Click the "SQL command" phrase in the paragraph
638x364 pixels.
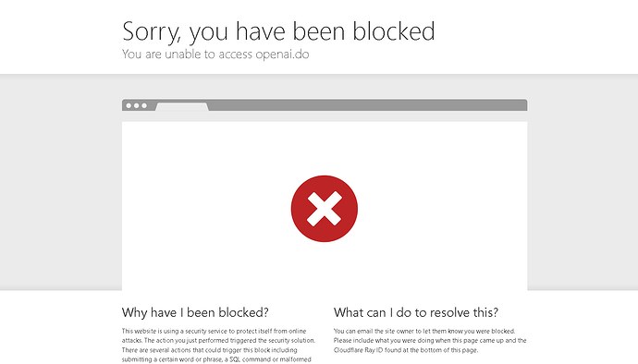[248, 359]
